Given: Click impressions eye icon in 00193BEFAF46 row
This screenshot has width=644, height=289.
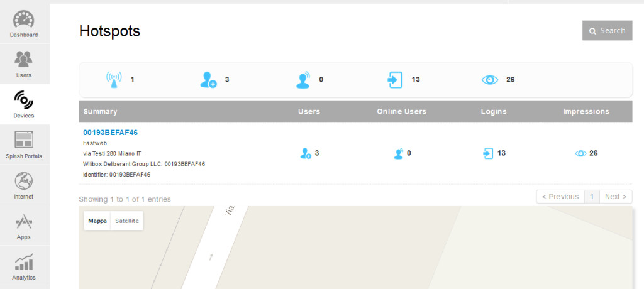Looking at the screenshot, I should pyautogui.click(x=580, y=153).
